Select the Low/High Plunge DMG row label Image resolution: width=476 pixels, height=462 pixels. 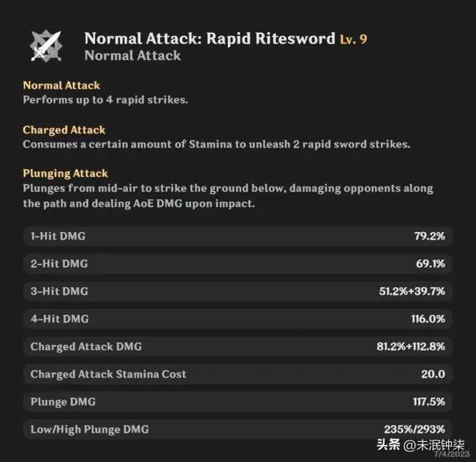point(89,429)
